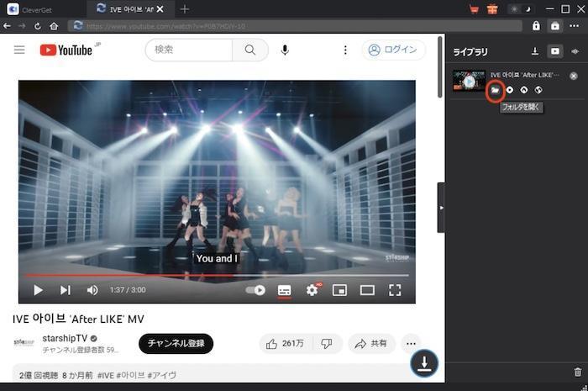Enable miniplayer mode

click(339, 290)
